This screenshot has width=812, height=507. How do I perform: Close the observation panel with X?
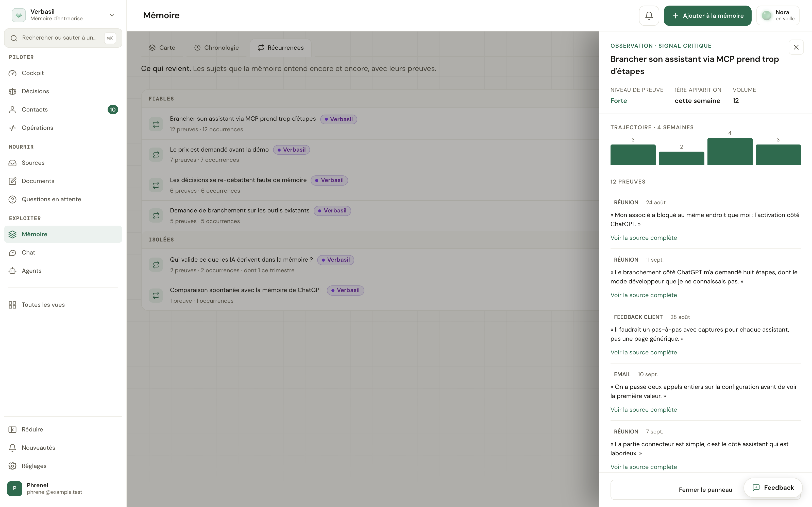click(796, 47)
